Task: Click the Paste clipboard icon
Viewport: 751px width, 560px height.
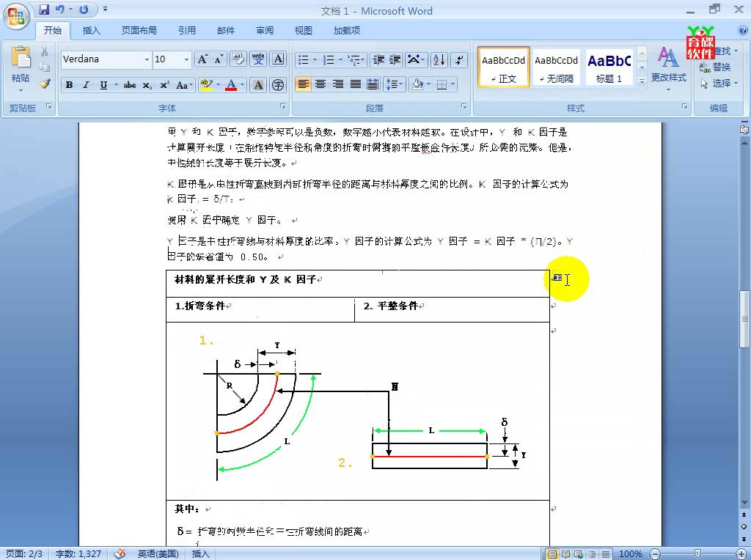Action: pyautogui.click(x=21, y=57)
